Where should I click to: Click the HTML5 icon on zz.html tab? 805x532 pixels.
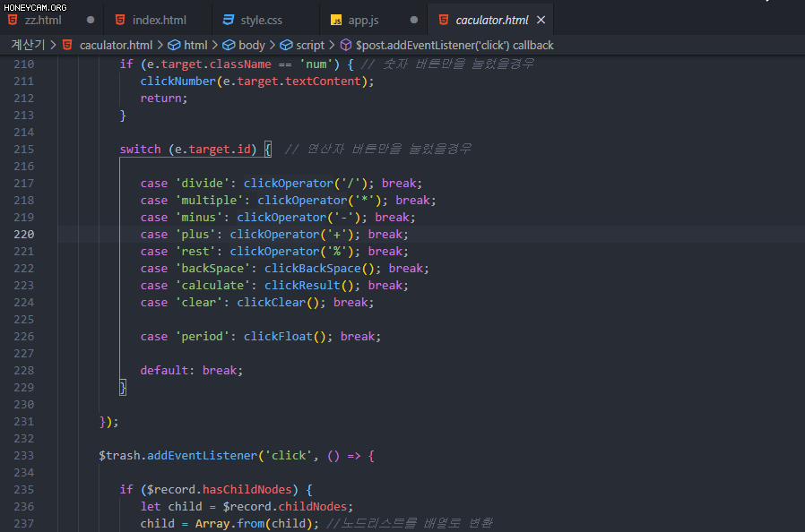13,20
